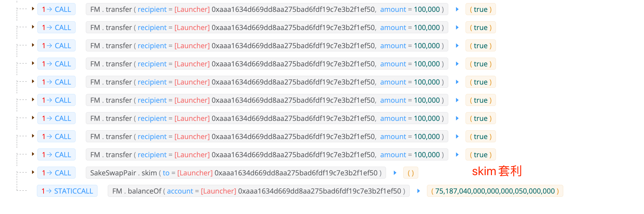Viewport: 644px width, 214px height.
Task: Click [Launcher] label in the skim call
Action: tap(195, 173)
